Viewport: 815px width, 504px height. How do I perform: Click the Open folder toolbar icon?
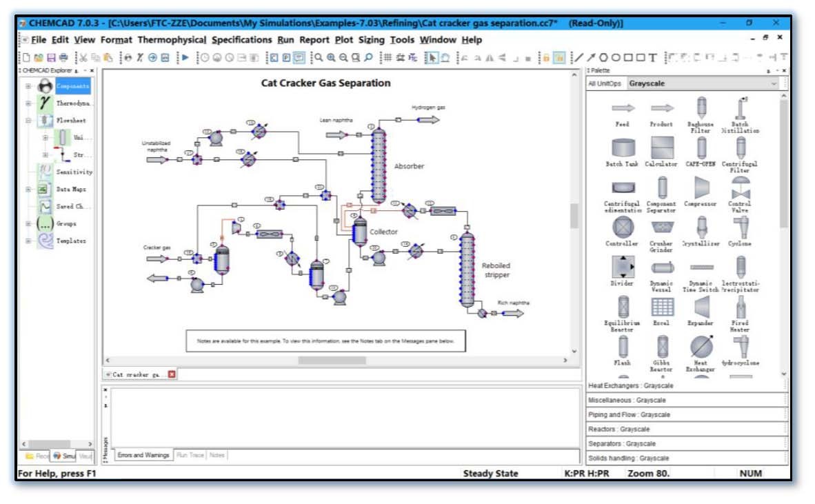click(x=39, y=58)
